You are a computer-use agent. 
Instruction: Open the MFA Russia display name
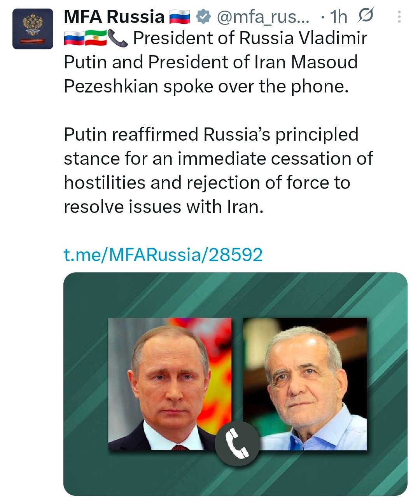pyautogui.click(x=114, y=17)
